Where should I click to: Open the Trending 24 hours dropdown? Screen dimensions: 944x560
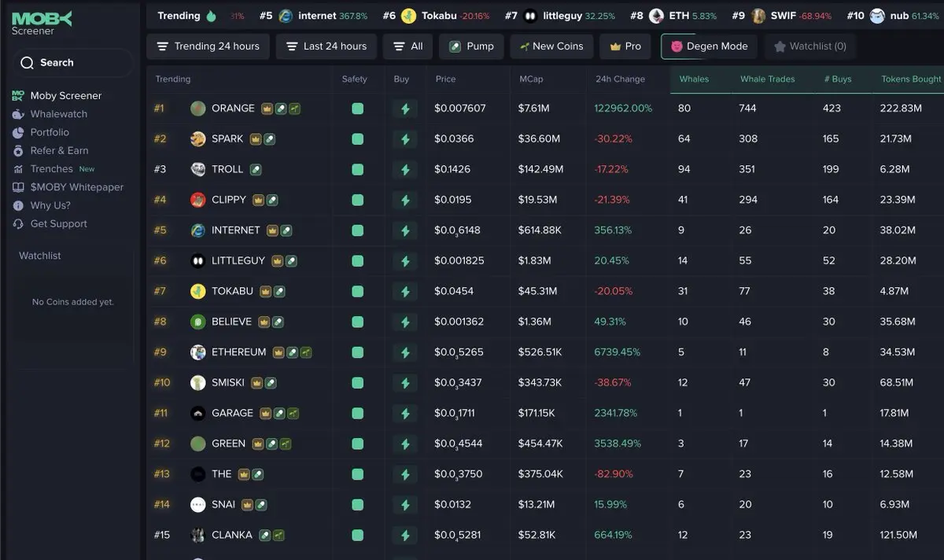click(x=208, y=46)
